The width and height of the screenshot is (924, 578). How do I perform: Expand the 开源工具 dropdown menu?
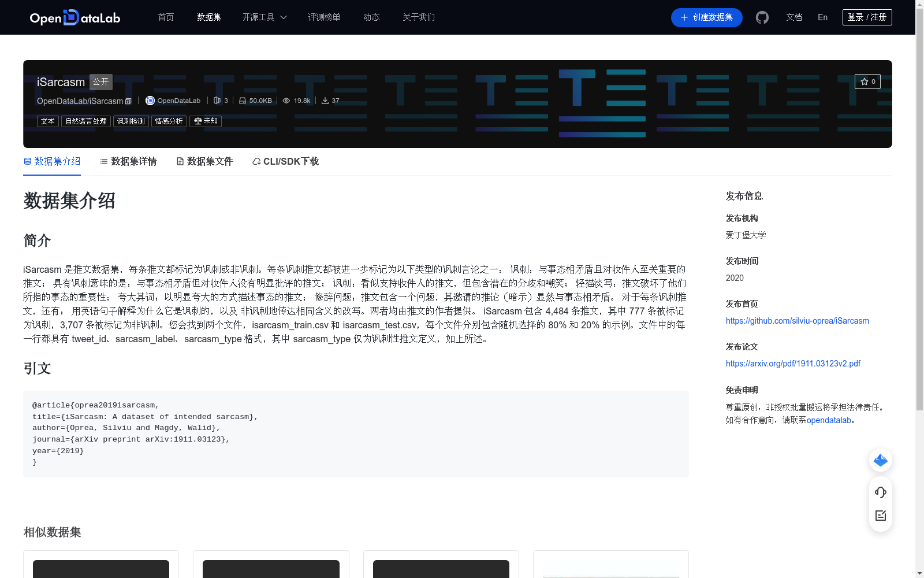tap(264, 17)
